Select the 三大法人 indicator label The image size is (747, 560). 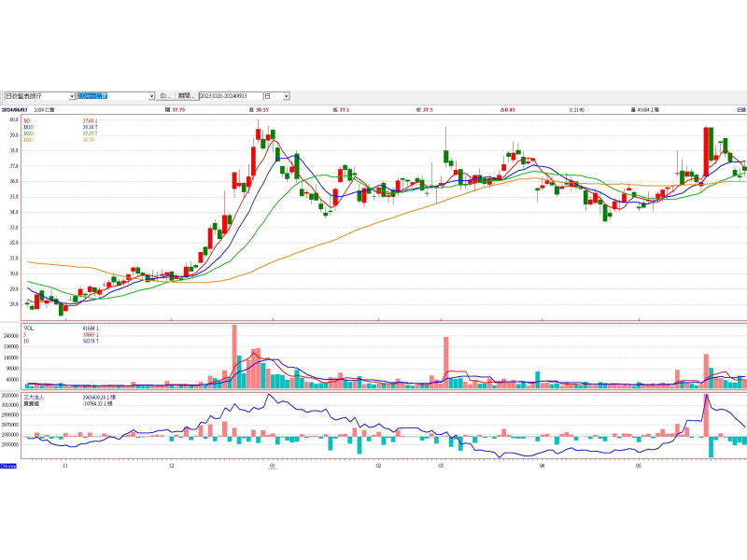[32, 397]
